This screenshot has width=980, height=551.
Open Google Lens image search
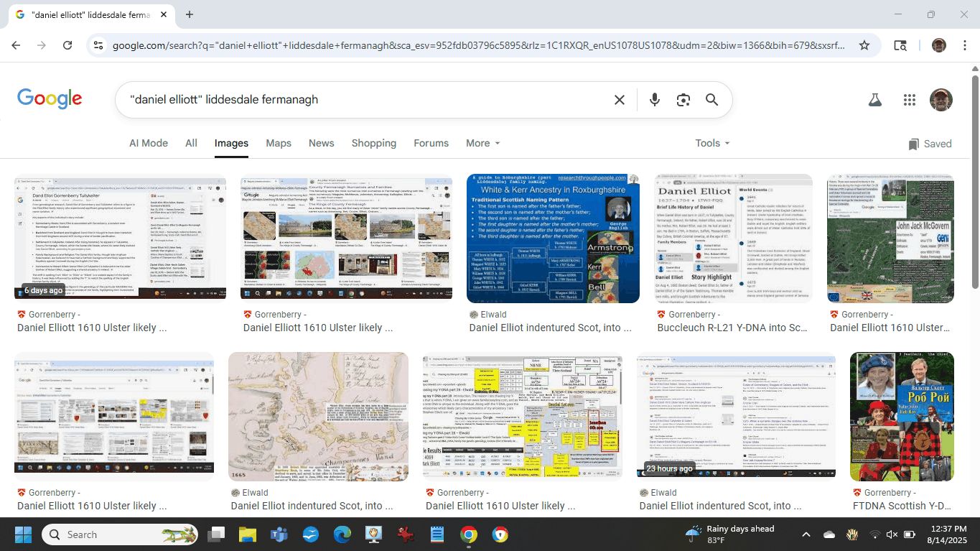point(683,100)
